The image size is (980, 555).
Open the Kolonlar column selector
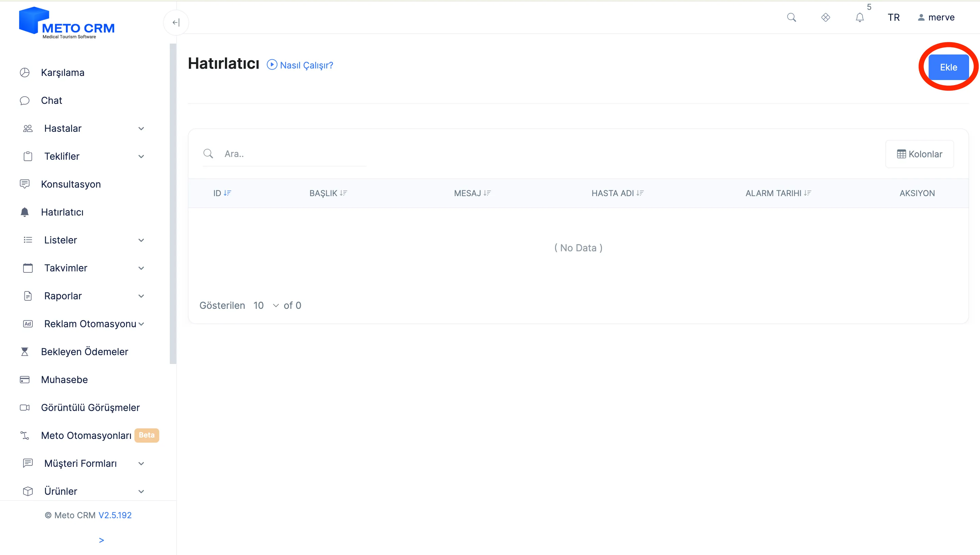click(x=919, y=154)
